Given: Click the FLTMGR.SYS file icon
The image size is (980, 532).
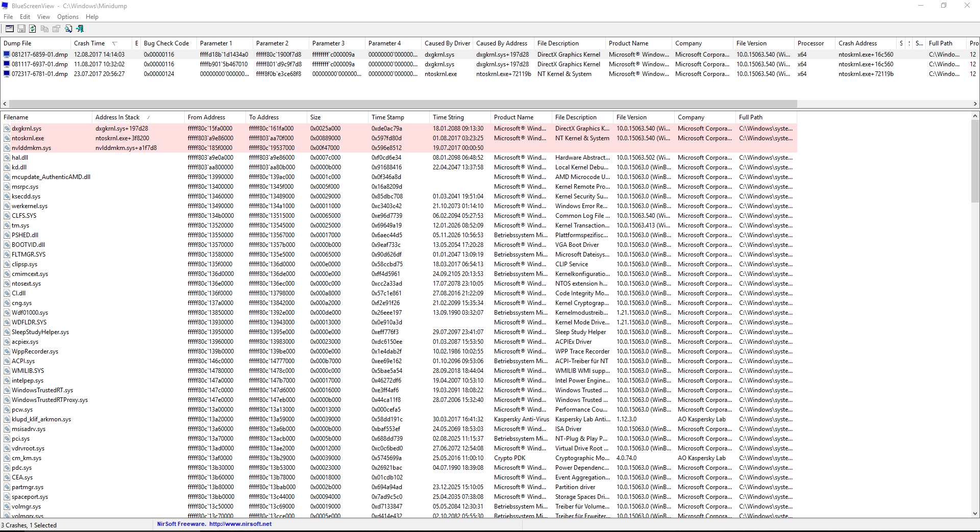Looking at the screenshot, I should pyautogui.click(x=7, y=255).
